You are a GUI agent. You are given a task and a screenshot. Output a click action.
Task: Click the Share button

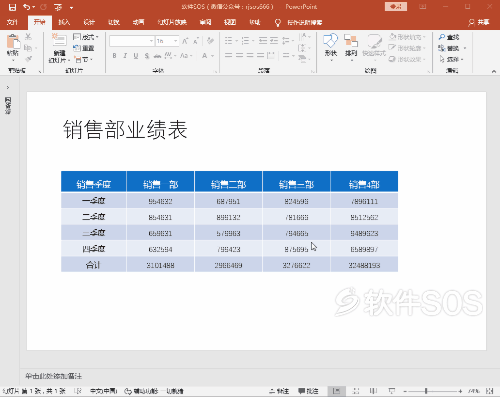(x=479, y=22)
